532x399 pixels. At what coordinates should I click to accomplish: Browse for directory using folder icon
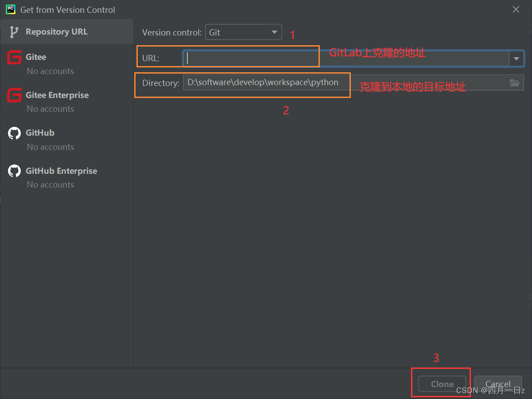515,83
